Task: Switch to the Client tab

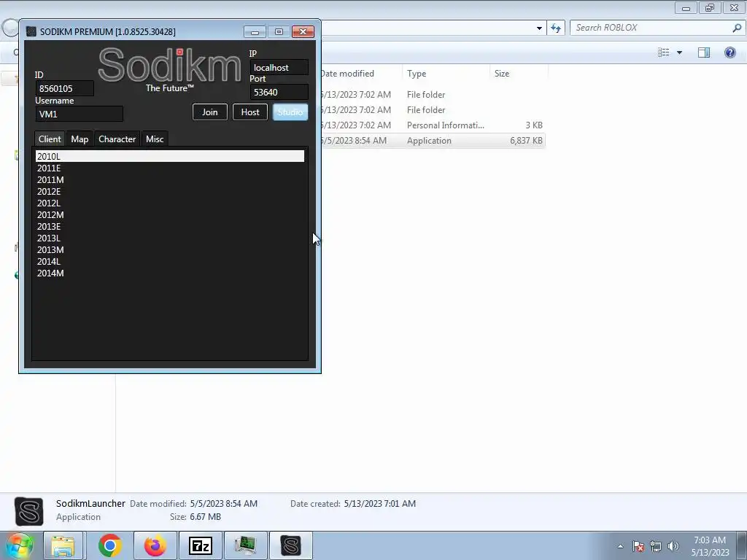Action: pos(50,139)
